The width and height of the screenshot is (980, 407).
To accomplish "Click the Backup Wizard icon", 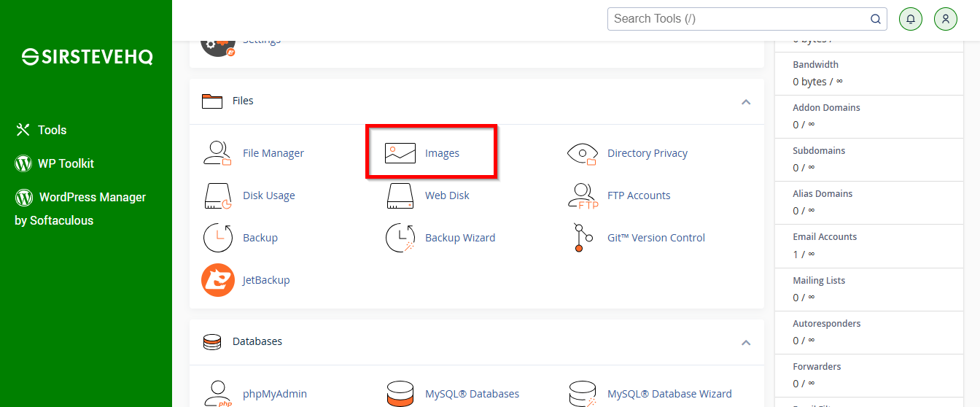I will click(x=400, y=238).
